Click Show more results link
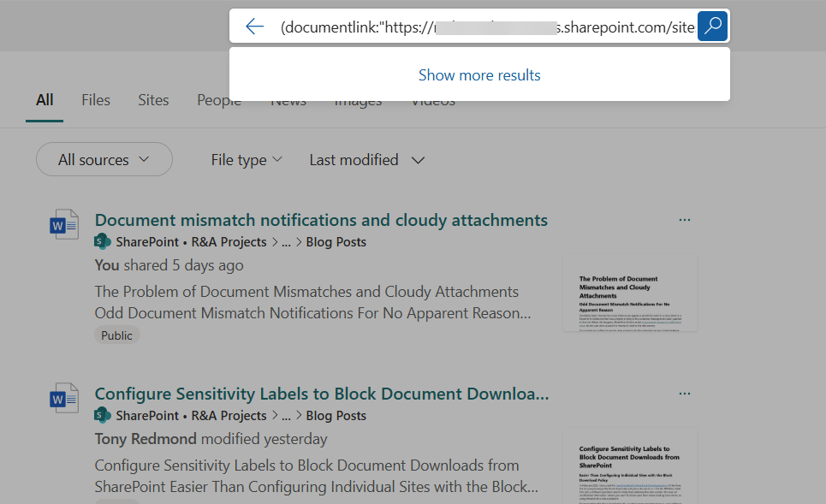 479,74
